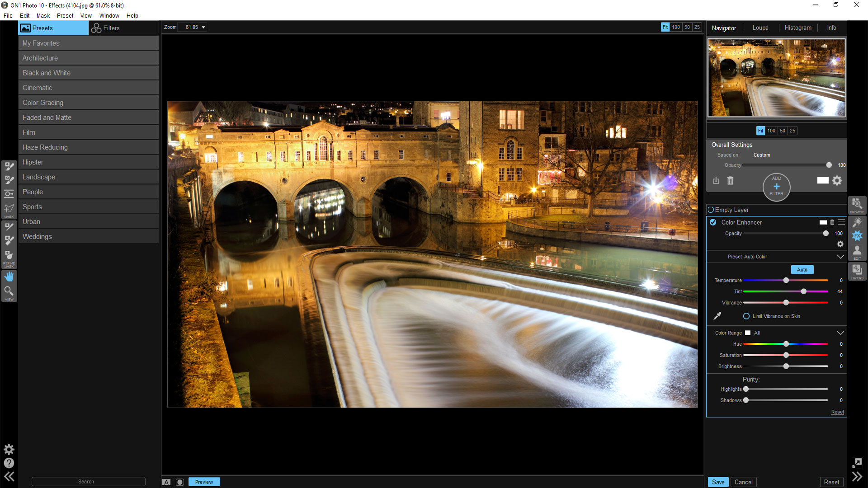Open Color Enhancer blending options gear
Screen dimensions: 868x488
840,244
